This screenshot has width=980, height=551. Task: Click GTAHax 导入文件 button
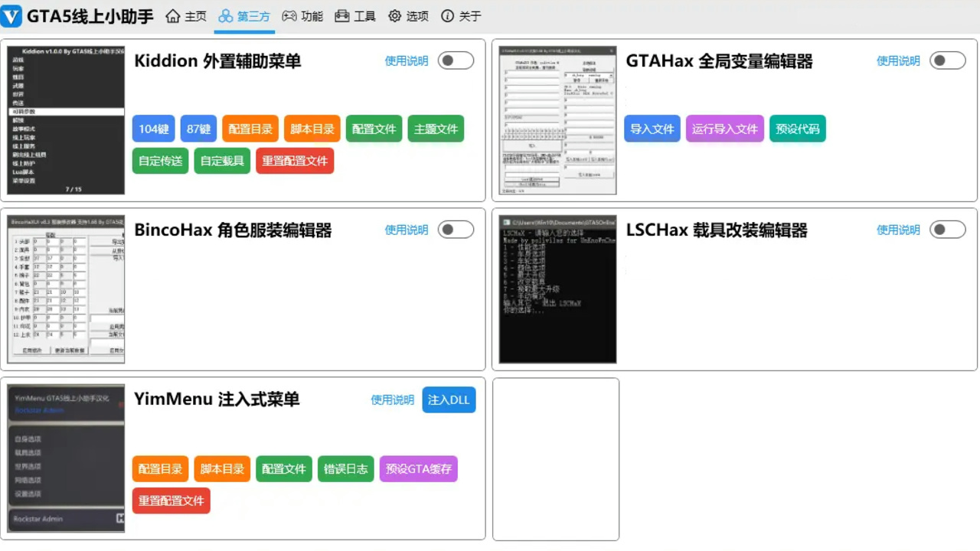[652, 129]
